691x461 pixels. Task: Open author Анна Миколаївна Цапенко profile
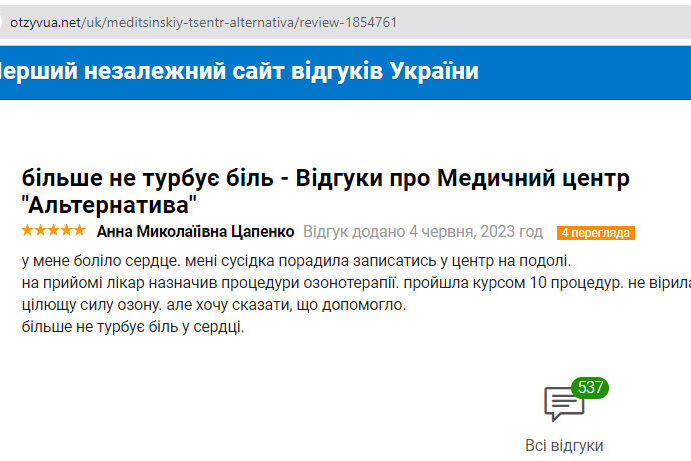pos(195,232)
